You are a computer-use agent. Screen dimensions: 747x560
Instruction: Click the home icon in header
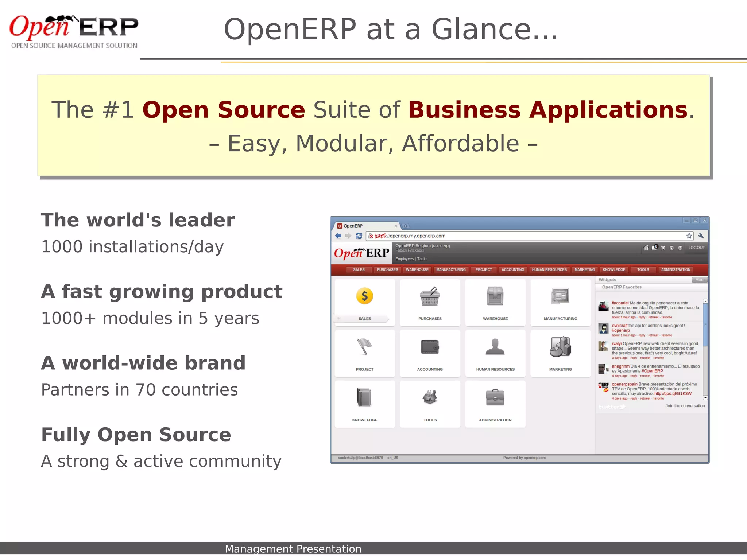pos(646,248)
